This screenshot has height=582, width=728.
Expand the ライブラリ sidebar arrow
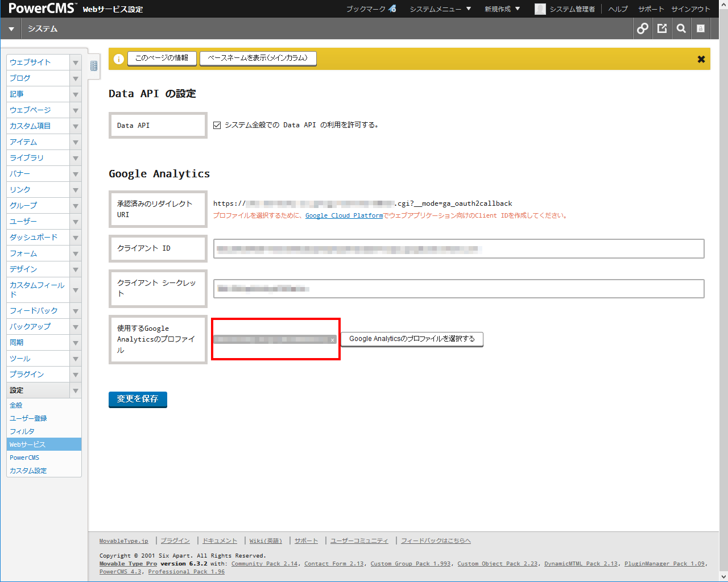76,158
